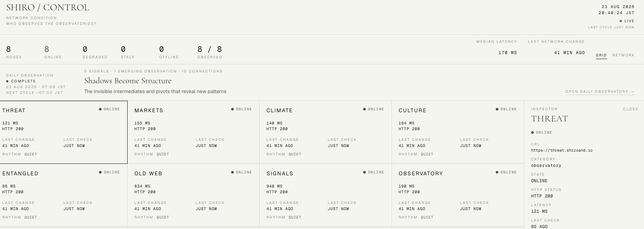Select the GRID view tab
The image size is (644, 229).
pos(601,55)
